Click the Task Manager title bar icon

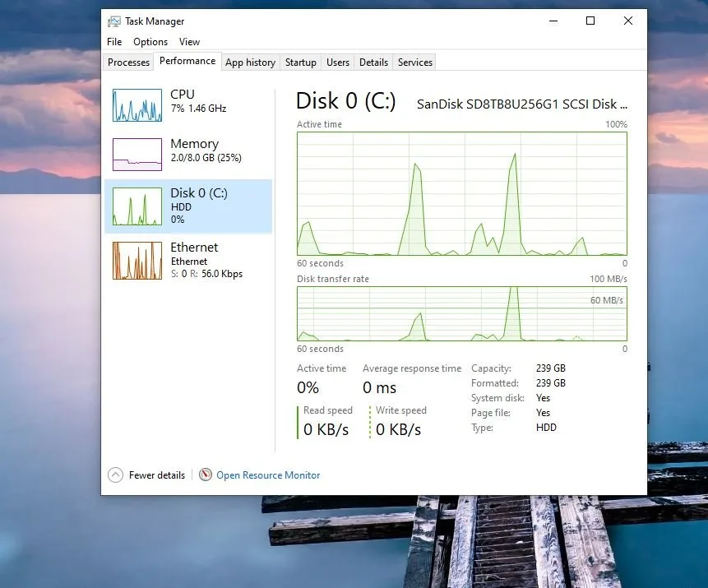[x=114, y=21]
